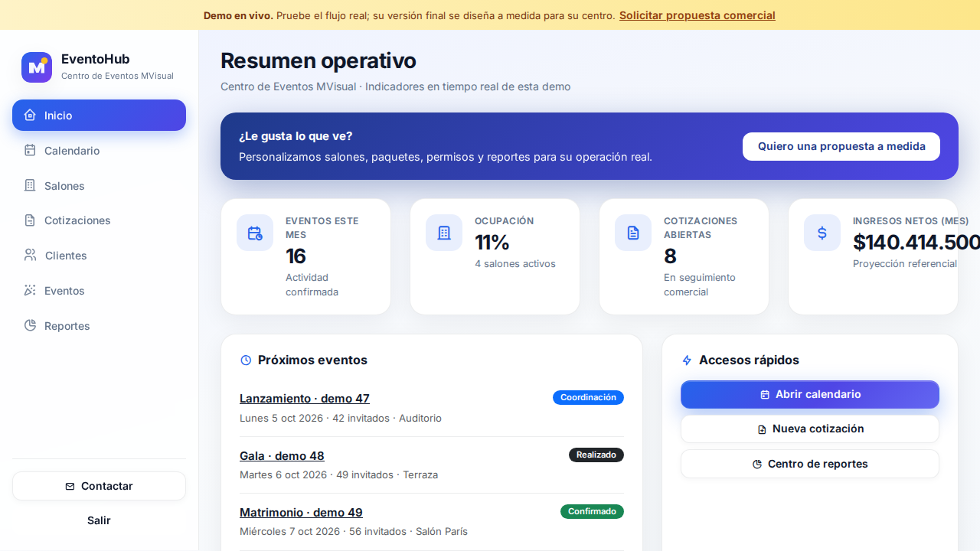The image size is (980, 551).
Task: Open the Reportes section
Action: point(99,325)
